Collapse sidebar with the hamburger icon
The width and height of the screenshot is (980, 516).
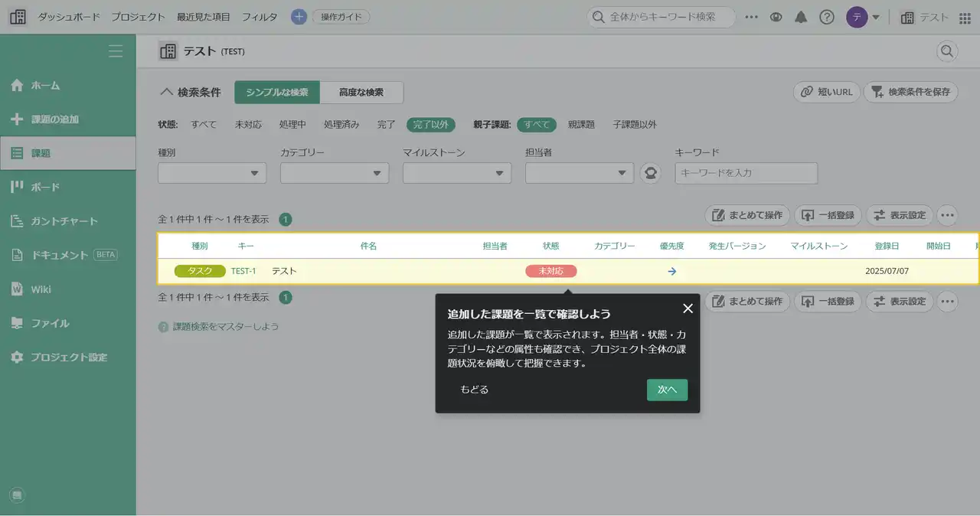coord(116,51)
